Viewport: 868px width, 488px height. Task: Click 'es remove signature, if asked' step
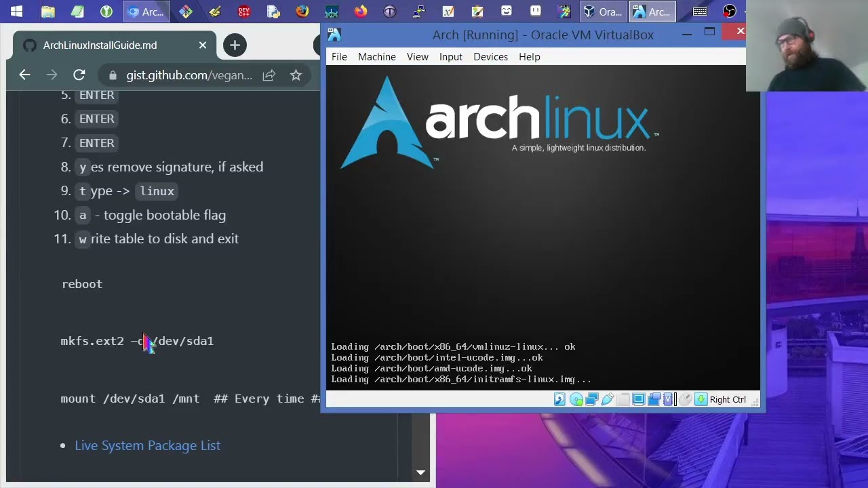point(176,167)
